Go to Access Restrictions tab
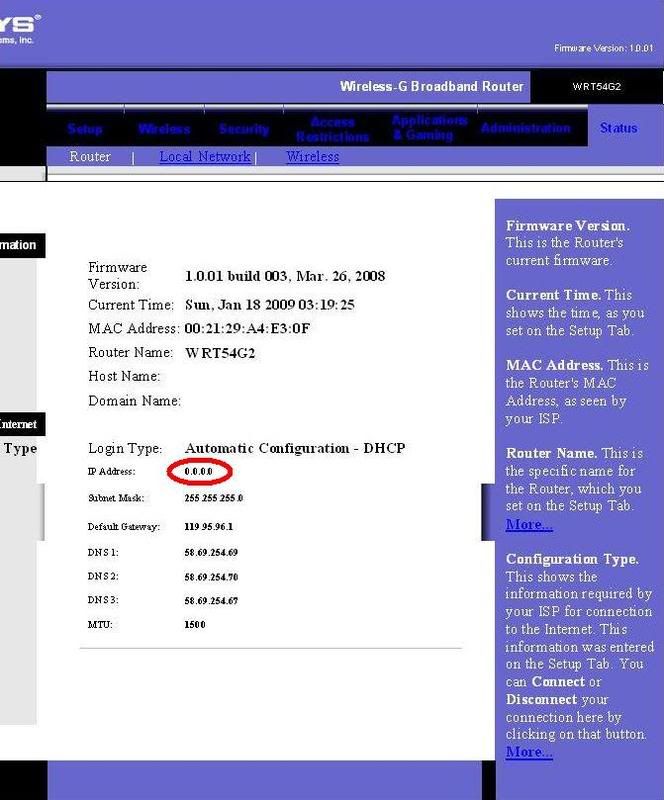Screen dimensions: 664x800 tap(332, 129)
